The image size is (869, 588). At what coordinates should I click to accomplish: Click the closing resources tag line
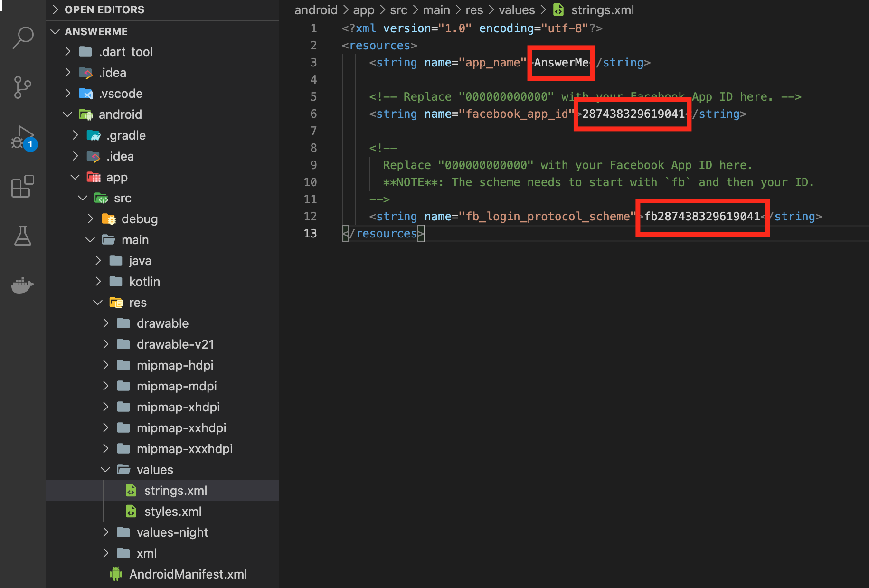point(383,233)
